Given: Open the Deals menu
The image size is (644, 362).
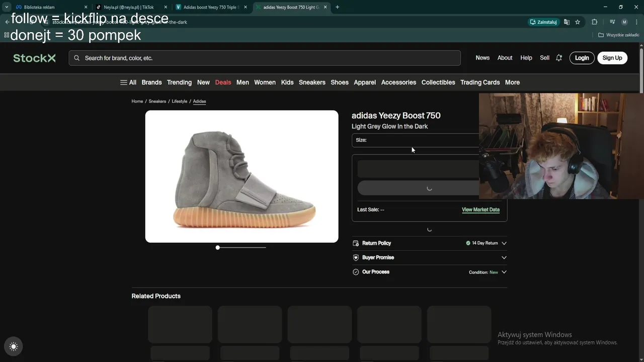Looking at the screenshot, I should tap(223, 82).
